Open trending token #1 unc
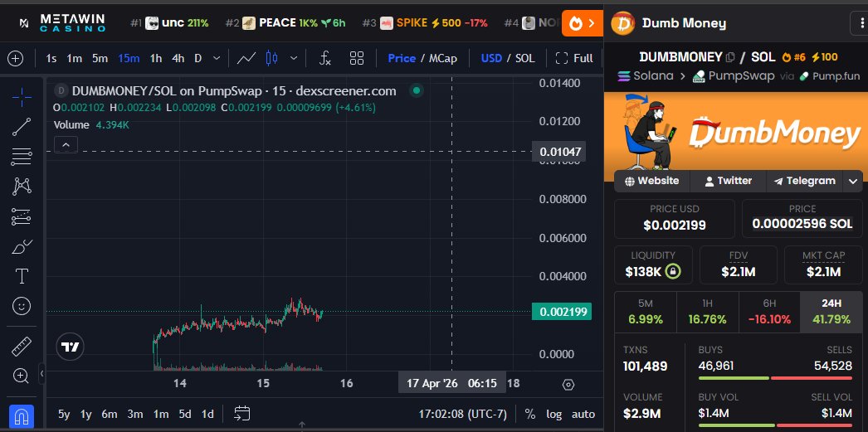 [169, 22]
